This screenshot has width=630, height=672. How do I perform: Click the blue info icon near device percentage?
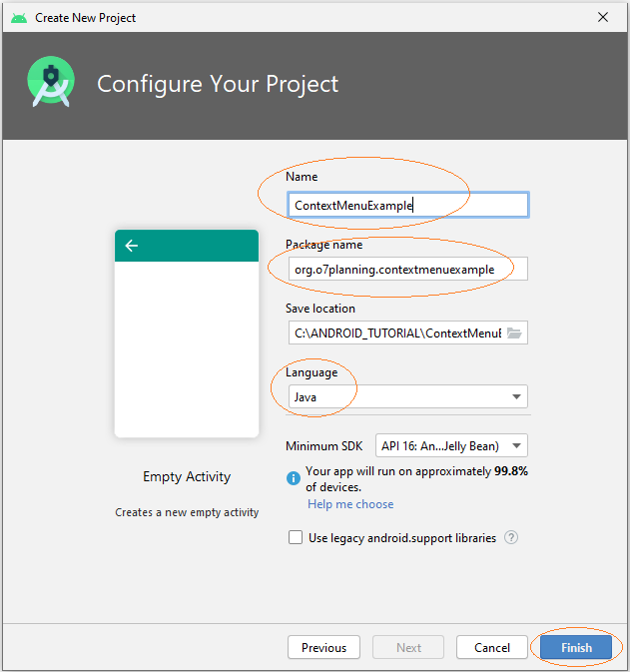click(294, 478)
